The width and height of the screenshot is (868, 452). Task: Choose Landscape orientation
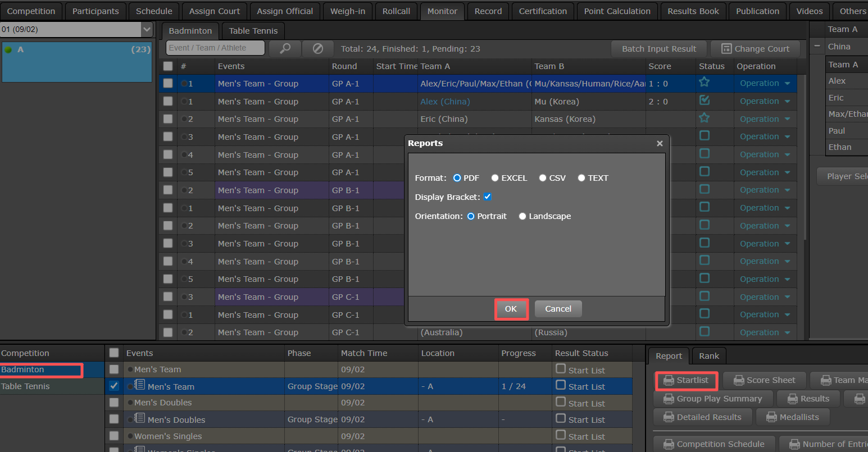coord(522,217)
